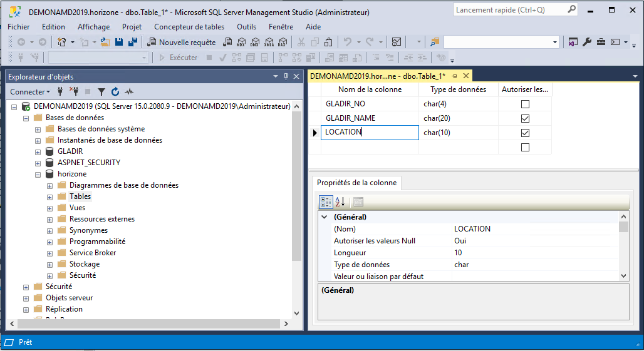The width and height of the screenshot is (644, 351).
Task: Uncheck allow nulls for LOCATION row
Action: click(525, 133)
